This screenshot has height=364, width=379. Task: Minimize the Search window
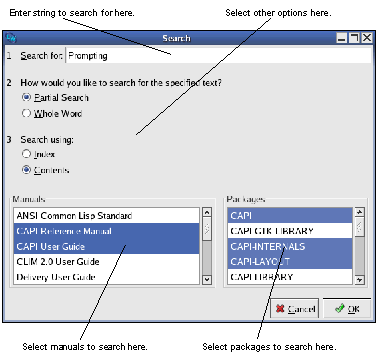[x=342, y=38]
